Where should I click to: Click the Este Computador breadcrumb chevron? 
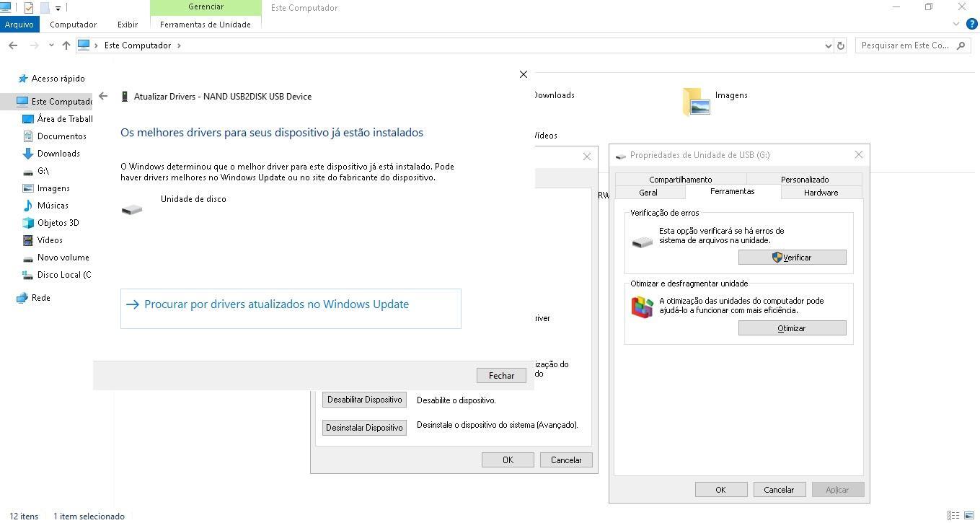(x=180, y=45)
